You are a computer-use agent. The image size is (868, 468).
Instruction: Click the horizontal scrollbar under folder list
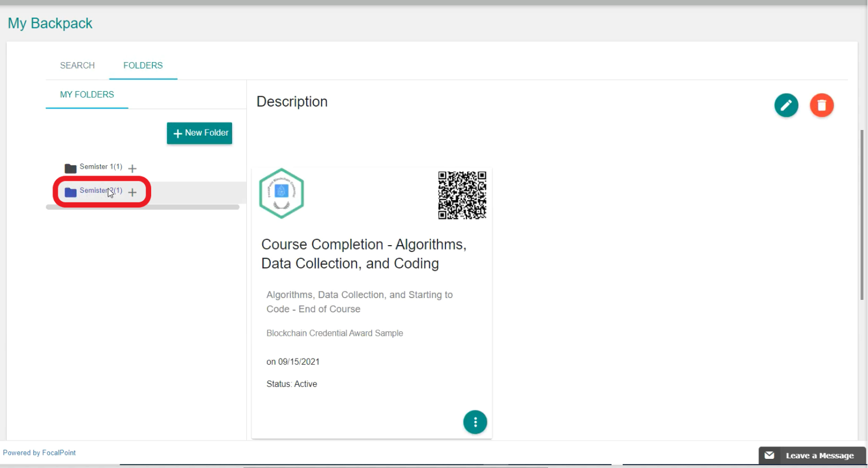(x=143, y=207)
